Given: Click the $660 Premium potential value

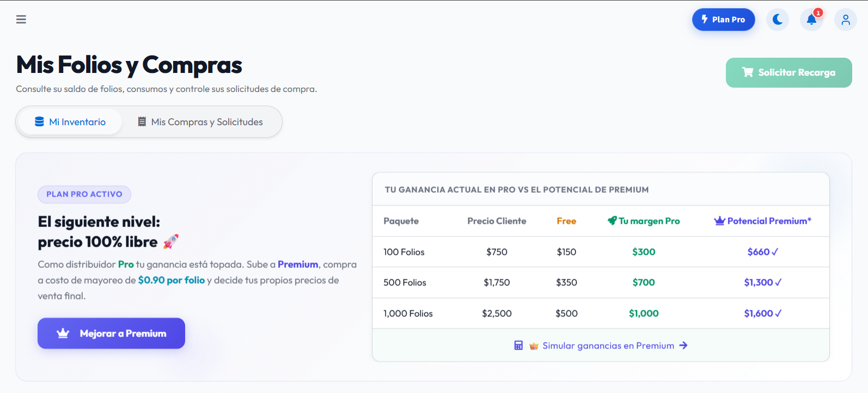Looking at the screenshot, I should click(x=762, y=252).
